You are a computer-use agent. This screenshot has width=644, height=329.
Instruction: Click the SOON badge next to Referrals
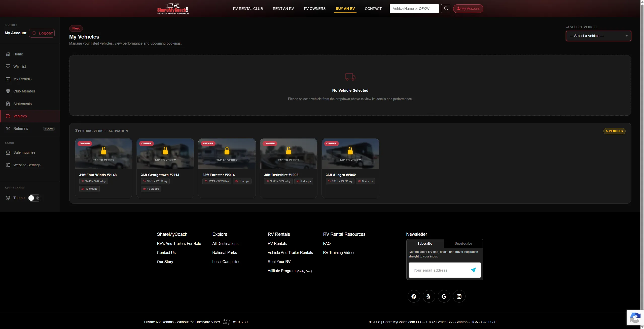click(49, 129)
